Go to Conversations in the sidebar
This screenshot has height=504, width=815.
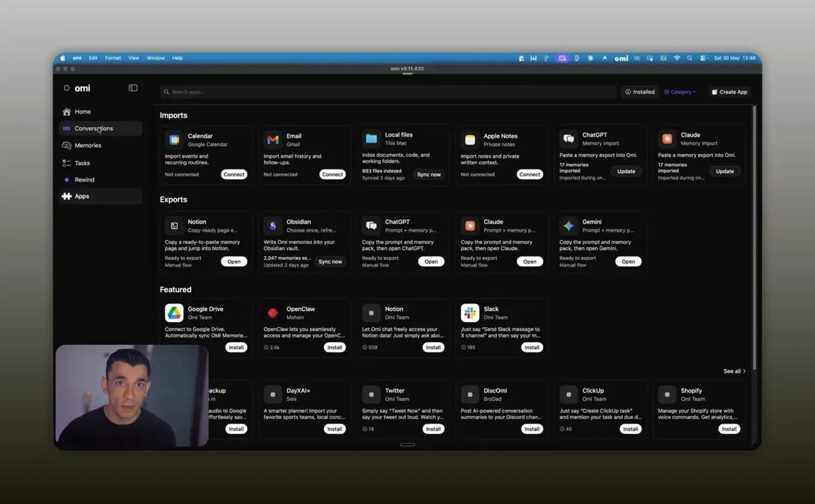coord(100,129)
